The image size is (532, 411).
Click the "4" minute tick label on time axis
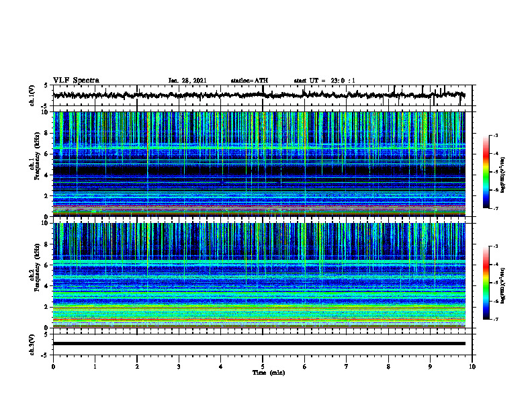coord(221,367)
